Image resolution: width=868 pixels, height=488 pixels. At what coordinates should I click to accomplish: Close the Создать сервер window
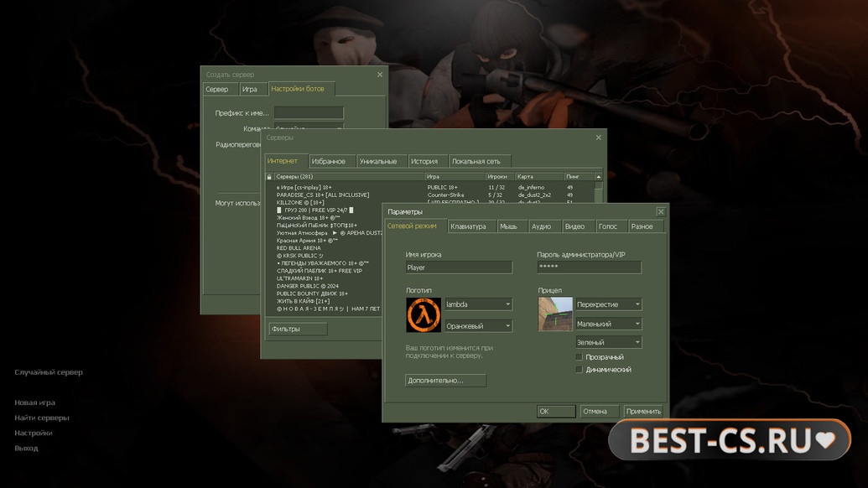[380, 75]
